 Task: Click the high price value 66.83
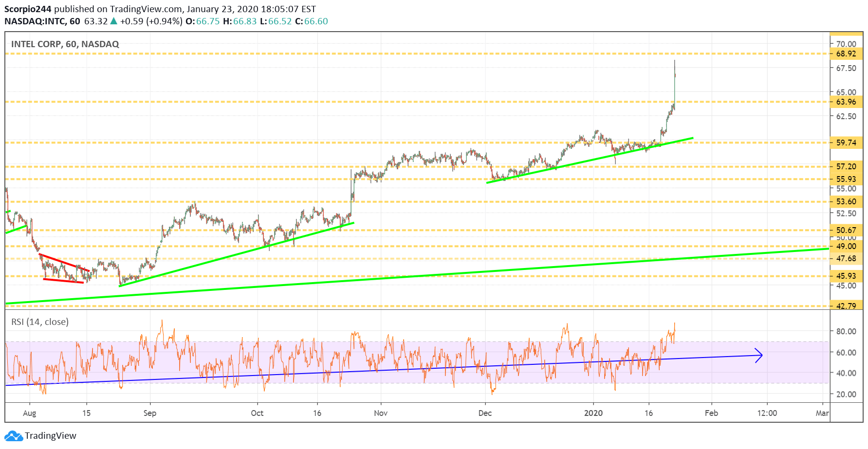pos(245,21)
